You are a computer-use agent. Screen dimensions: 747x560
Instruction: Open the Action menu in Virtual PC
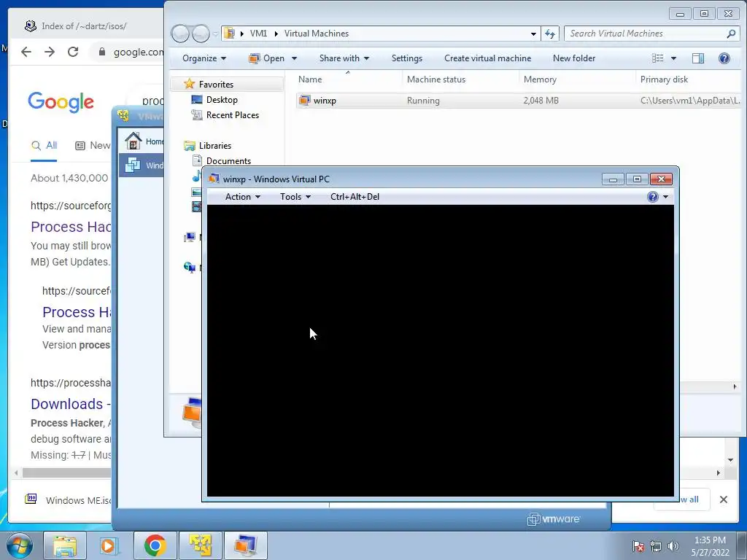tap(242, 197)
